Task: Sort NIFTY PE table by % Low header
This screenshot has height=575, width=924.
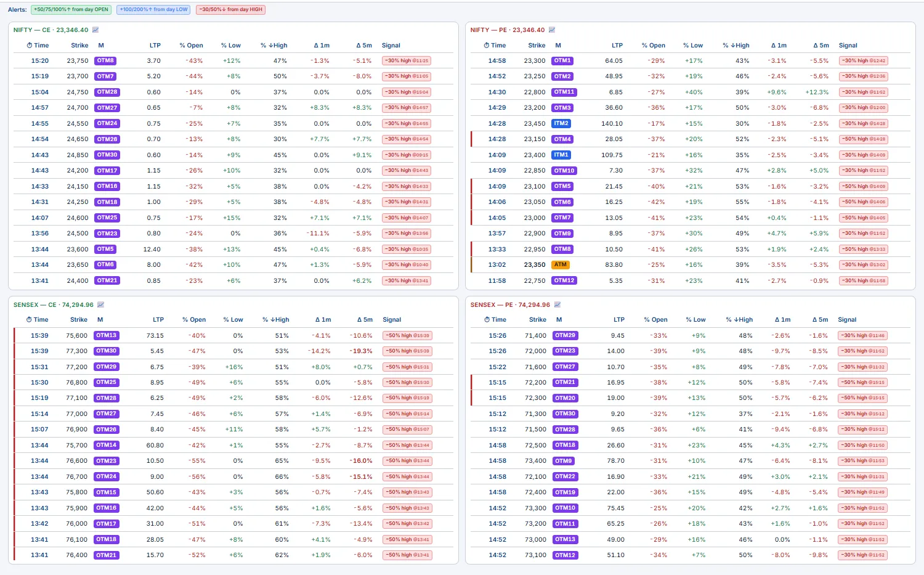Action: [x=693, y=46]
